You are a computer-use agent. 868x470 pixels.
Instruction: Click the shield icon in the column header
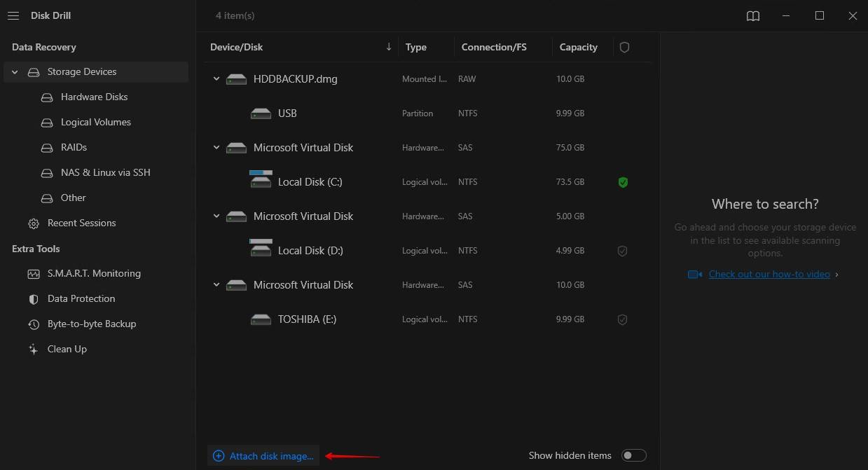click(624, 47)
